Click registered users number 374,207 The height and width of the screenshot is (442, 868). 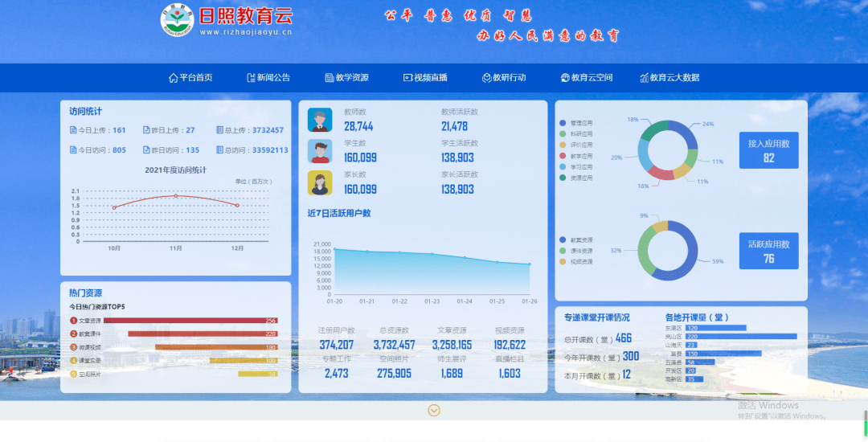[337, 346]
